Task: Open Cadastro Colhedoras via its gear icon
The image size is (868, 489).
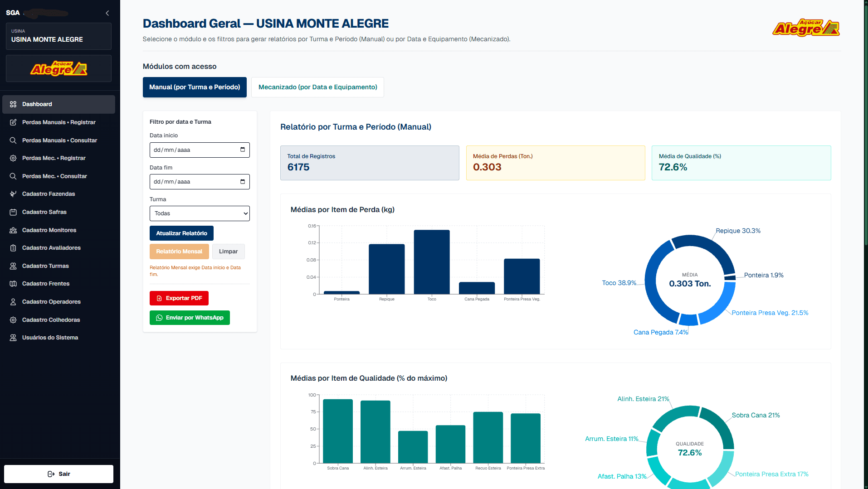Action: pos(13,320)
